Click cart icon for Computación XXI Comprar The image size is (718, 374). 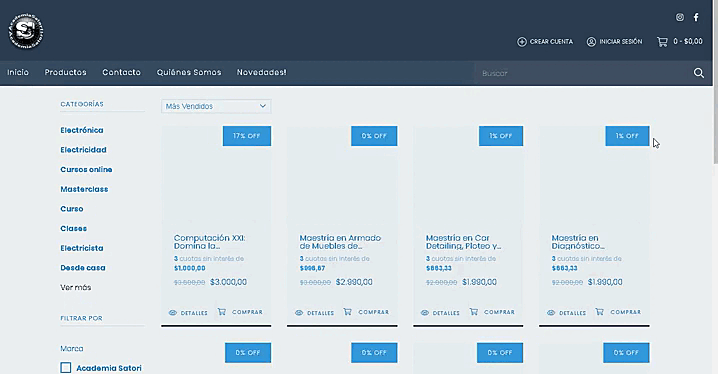point(222,312)
